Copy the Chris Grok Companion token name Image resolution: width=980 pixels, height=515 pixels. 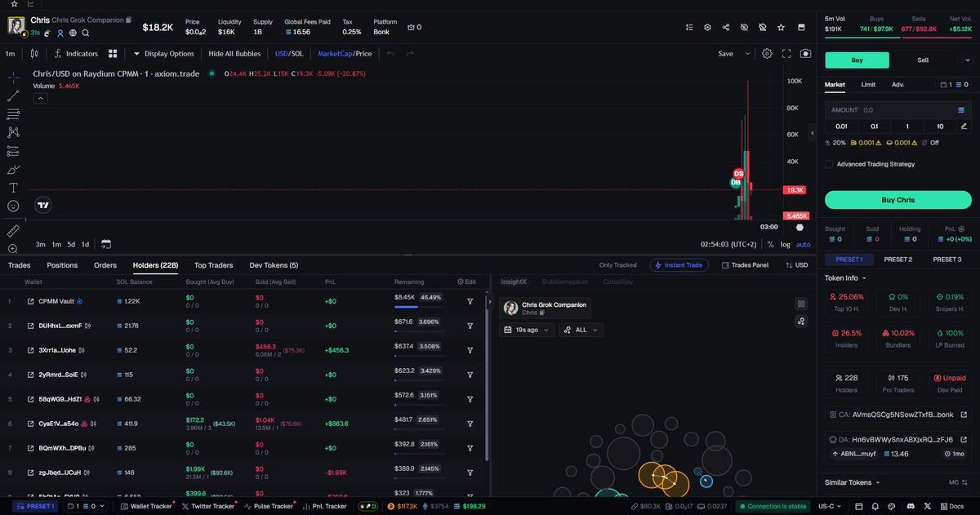coord(129,20)
